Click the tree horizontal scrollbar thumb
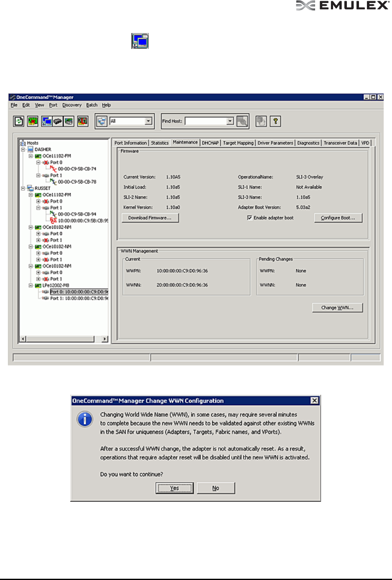Screen dimensions: 392x580 point(60,339)
